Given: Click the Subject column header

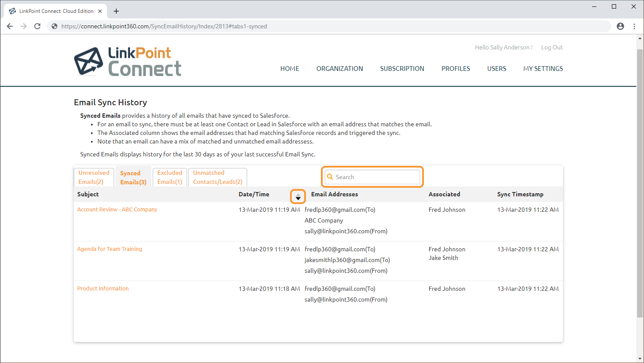Looking at the screenshot, I should tap(88, 194).
